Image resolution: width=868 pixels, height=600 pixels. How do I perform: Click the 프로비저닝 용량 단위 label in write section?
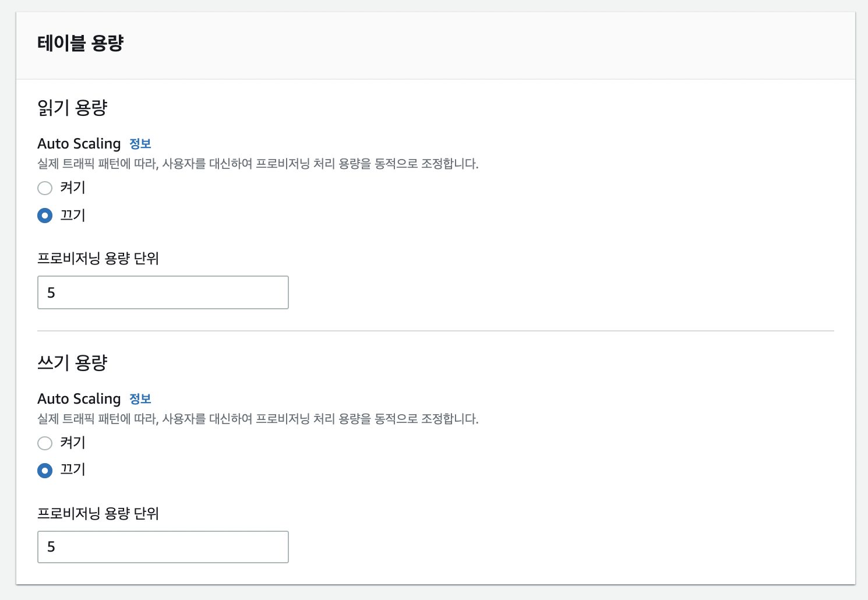(x=100, y=514)
